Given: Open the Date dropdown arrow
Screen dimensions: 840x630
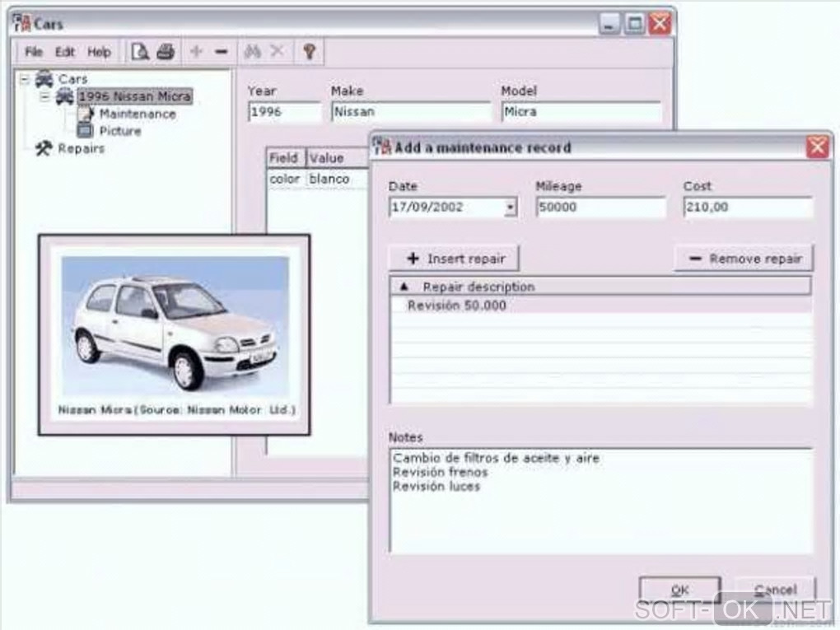Looking at the screenshot, I should [x=511, y=208].
